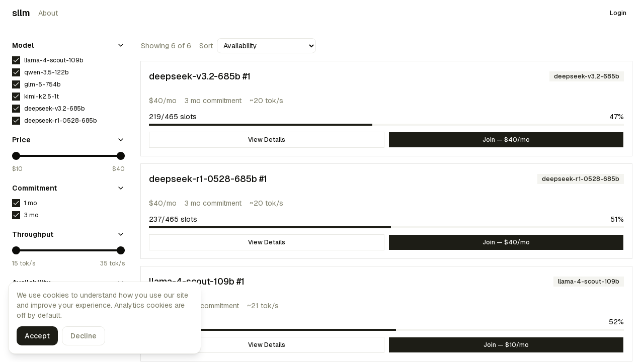This screenshot has width=644, height=362.
Task: Open the Sort by Availability dropdown
Action: point(266,46)
